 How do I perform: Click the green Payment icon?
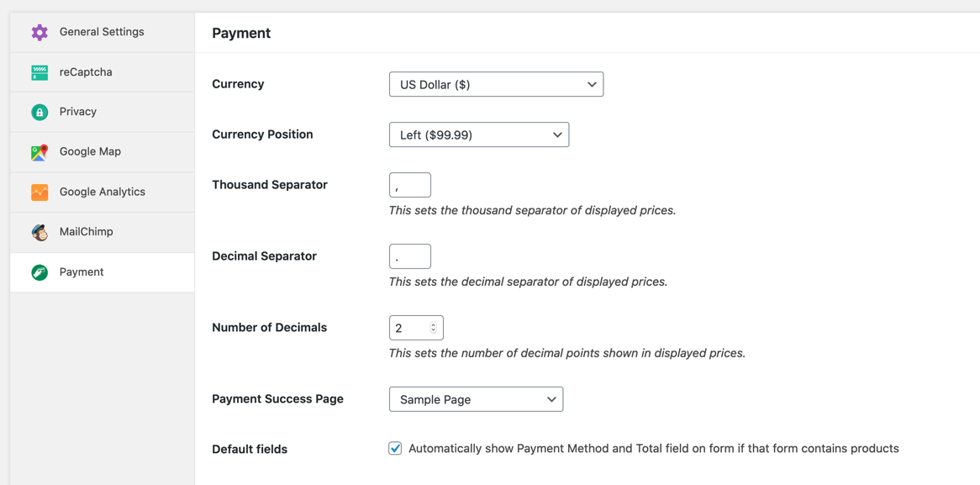pos(40,272)
